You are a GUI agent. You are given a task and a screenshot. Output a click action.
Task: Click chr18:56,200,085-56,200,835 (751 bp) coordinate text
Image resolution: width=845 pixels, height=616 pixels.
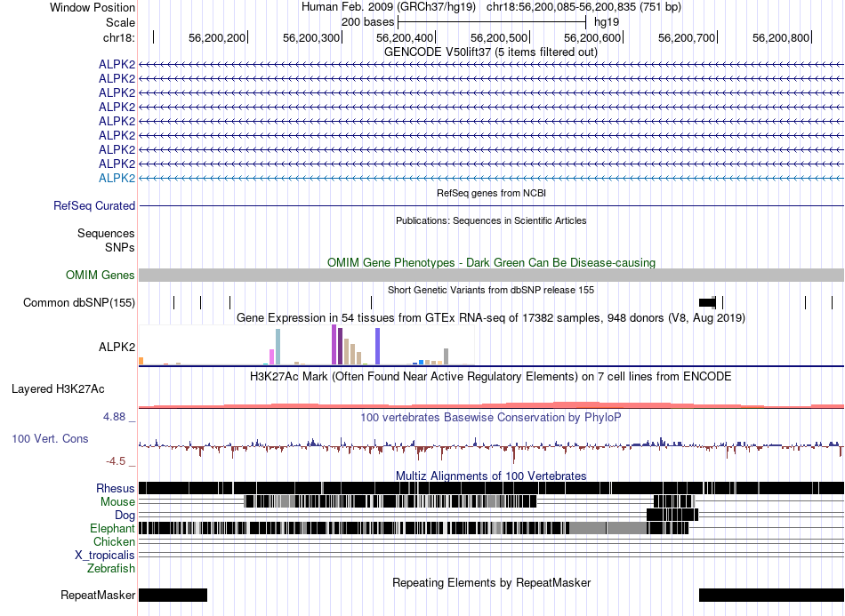[x=583, y=7]
